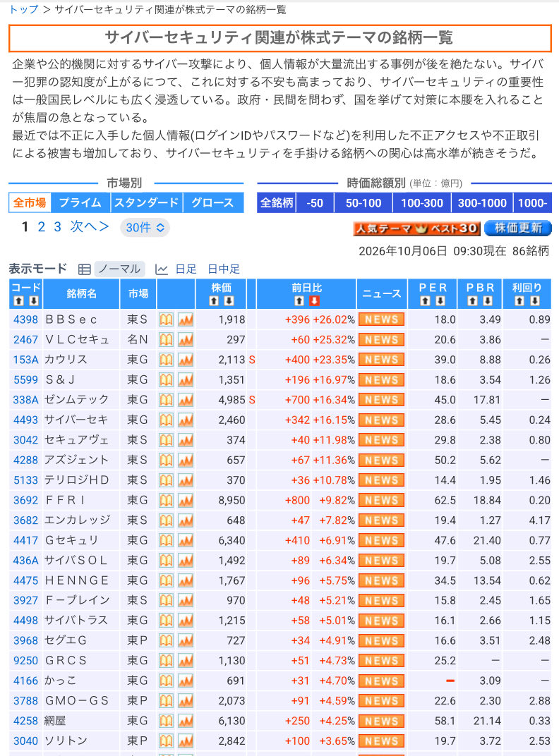Open stock code 4398 link
Viewport: 559px width, 756px height.
pos(25,319)
